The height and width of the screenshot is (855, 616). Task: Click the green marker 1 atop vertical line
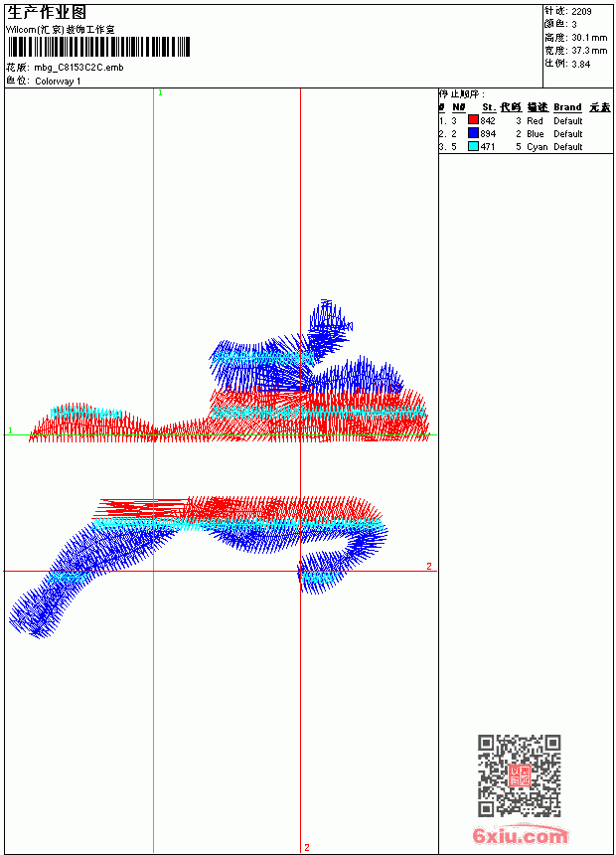click(160, 93)
